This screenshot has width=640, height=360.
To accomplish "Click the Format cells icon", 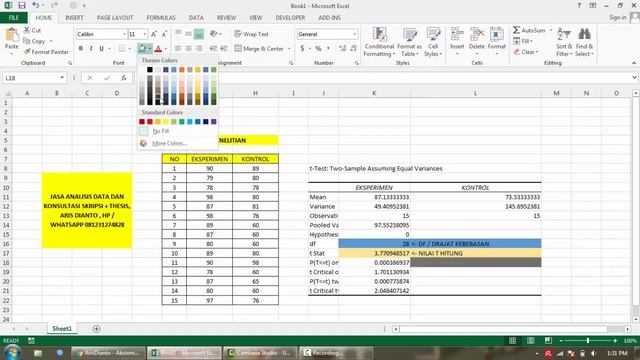I will coord(497,35).
